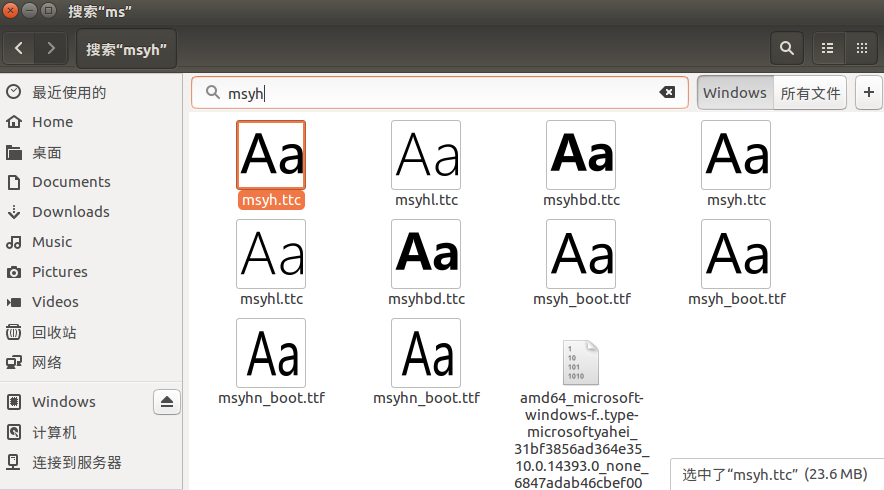The height and width of the screenshot is (490, 884).
Task: Select the amd64_microsoft-windows binary file
Action: [581, 414]
